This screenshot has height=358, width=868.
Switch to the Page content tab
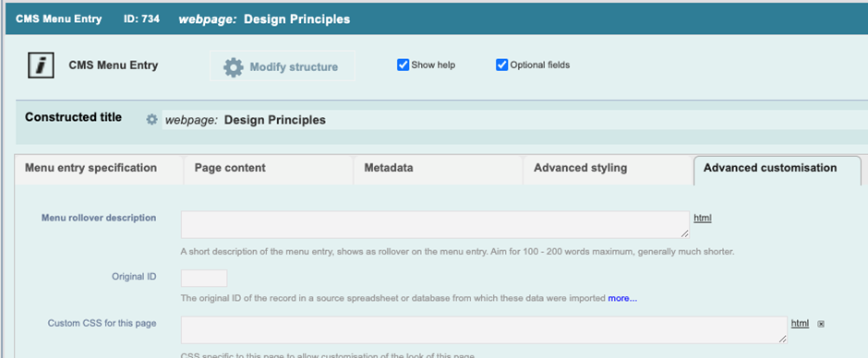tap(269, 170)
